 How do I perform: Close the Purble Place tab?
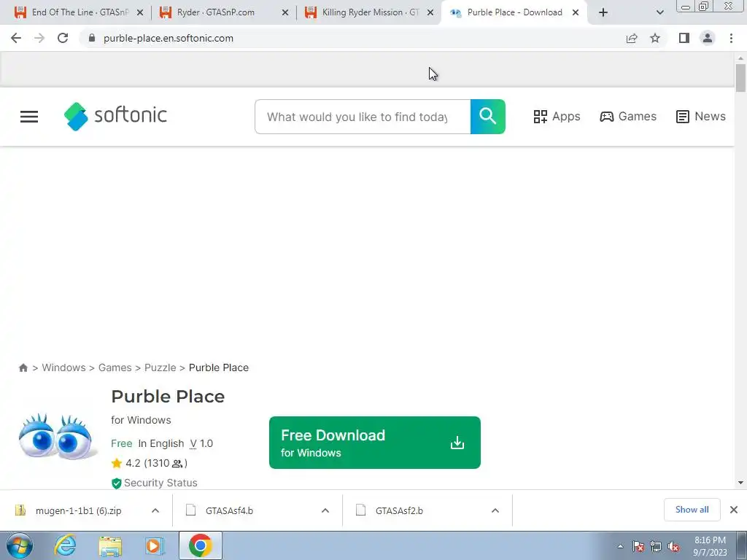576,13
